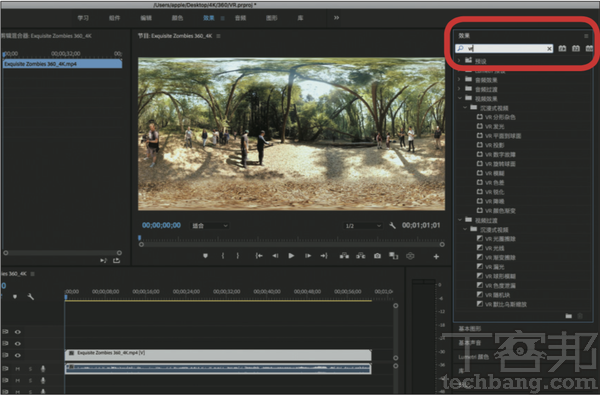The height and width of the screenshot is (395, 600).
Task: Show more workspaces with the double chevron
Action: pyautogui.click(x=336, y=18)
